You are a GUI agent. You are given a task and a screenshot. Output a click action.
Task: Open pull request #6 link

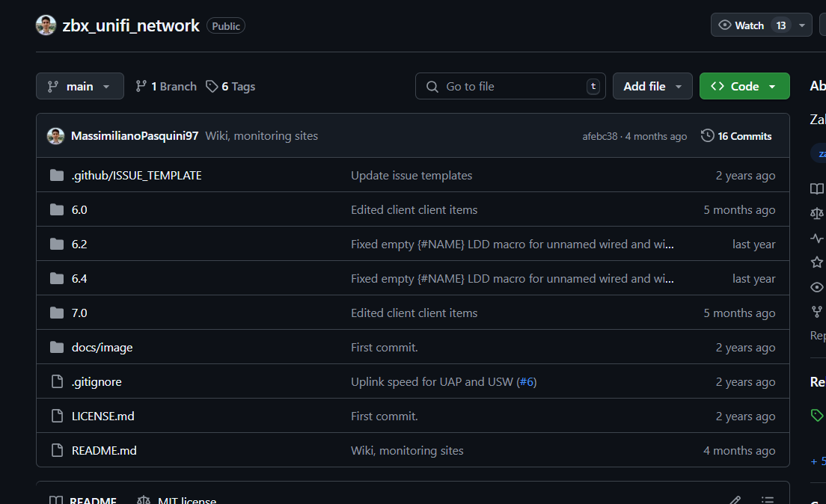coord(526,382)
